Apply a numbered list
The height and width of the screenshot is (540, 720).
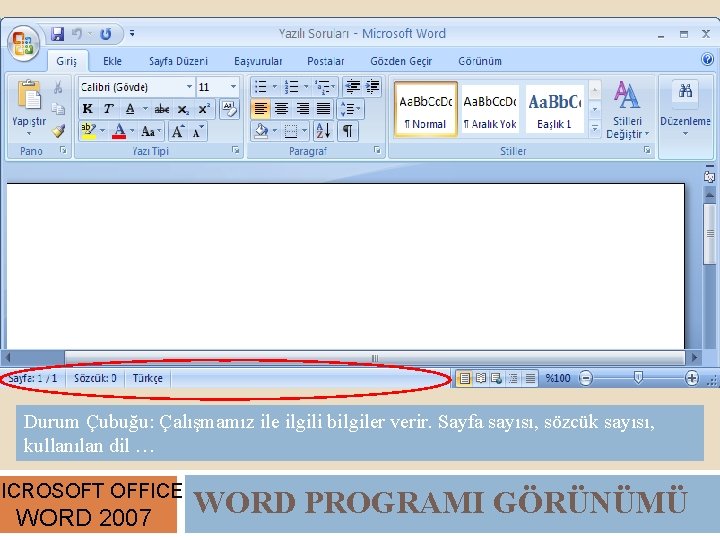pyautogui.click(x=292, y=86)
